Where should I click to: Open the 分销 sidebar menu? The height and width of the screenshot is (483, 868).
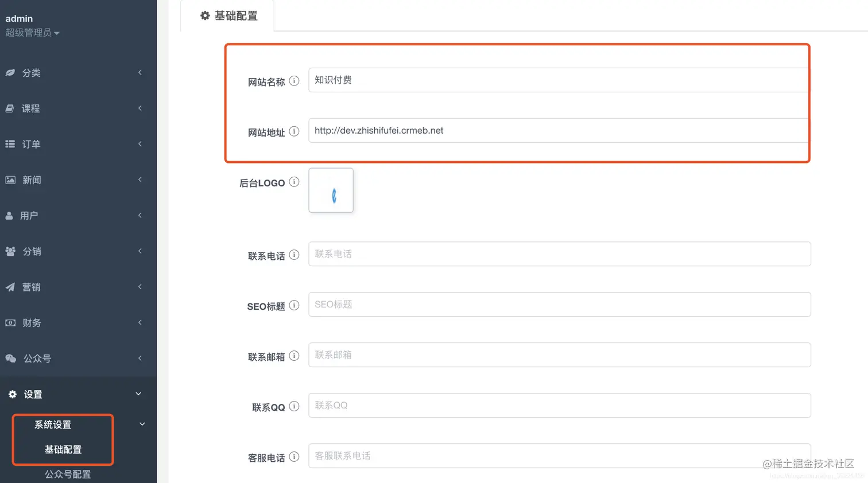[x=78, y=251]
